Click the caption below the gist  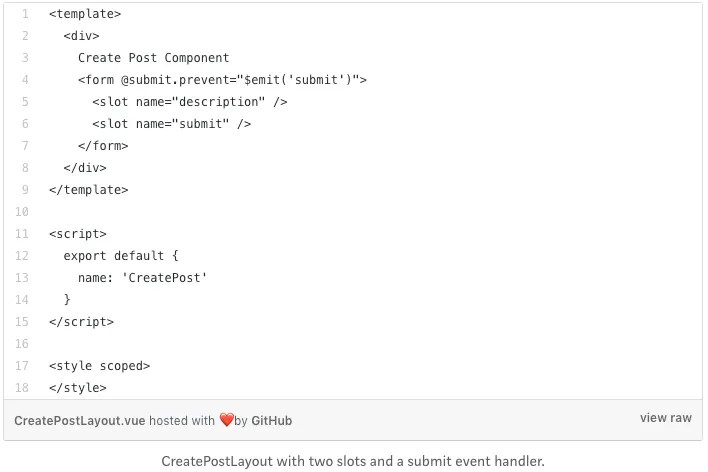[353, 461]
